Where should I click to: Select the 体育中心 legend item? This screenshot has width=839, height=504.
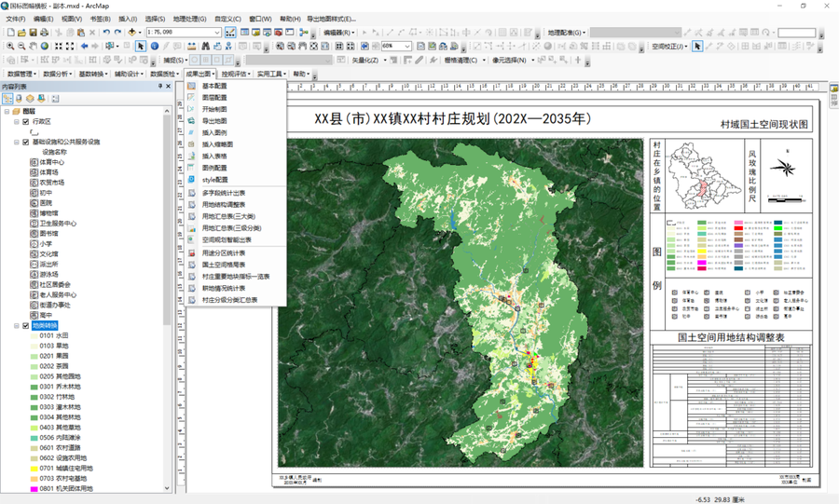pyautogui.click(x=48, y=162)
